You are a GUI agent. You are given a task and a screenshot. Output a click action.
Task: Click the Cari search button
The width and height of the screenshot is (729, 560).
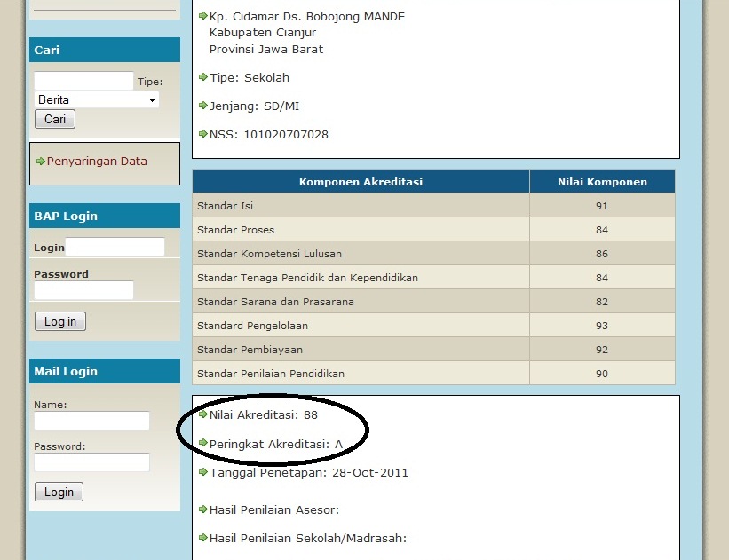pos(55,119)
